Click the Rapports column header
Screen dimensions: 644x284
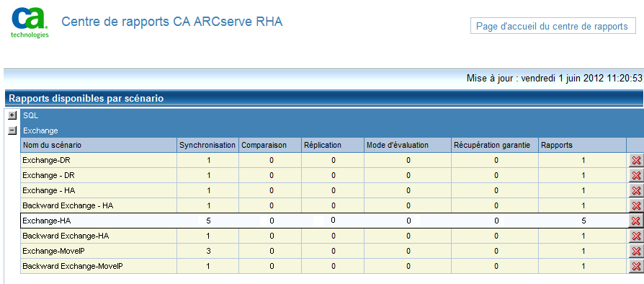582,145
